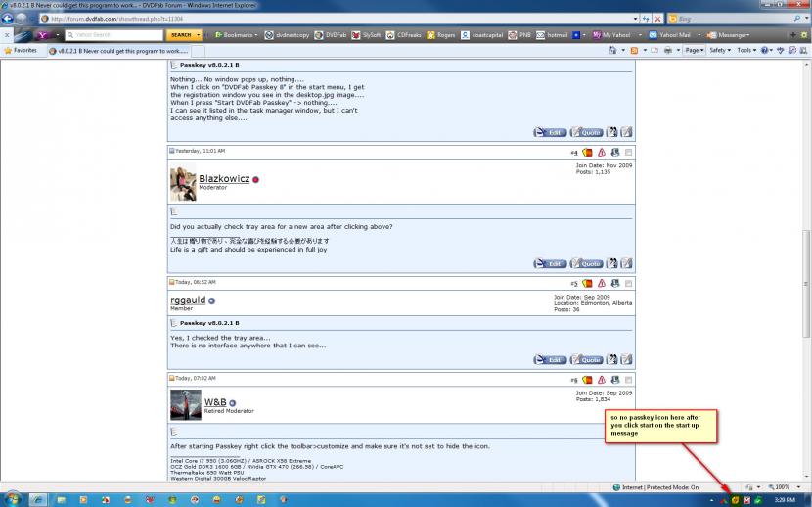Open W&B's user profile link
812x507 pixels.
pyautogui.click(x=215, y=402)
